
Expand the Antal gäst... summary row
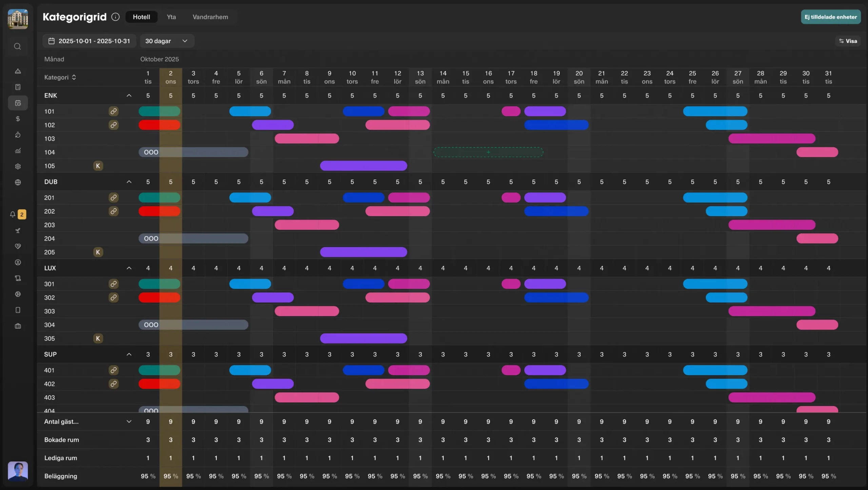(129, 422)
